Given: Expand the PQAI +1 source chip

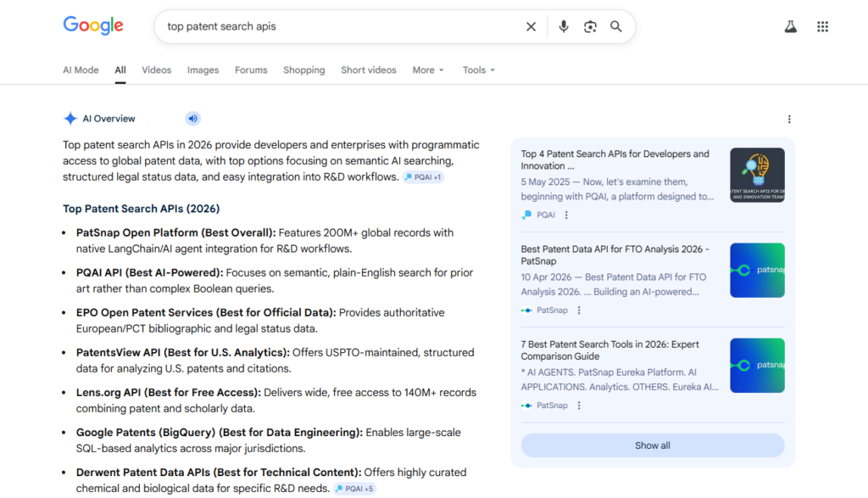Looking at the screenshot, I should click(x=423, y=177).
